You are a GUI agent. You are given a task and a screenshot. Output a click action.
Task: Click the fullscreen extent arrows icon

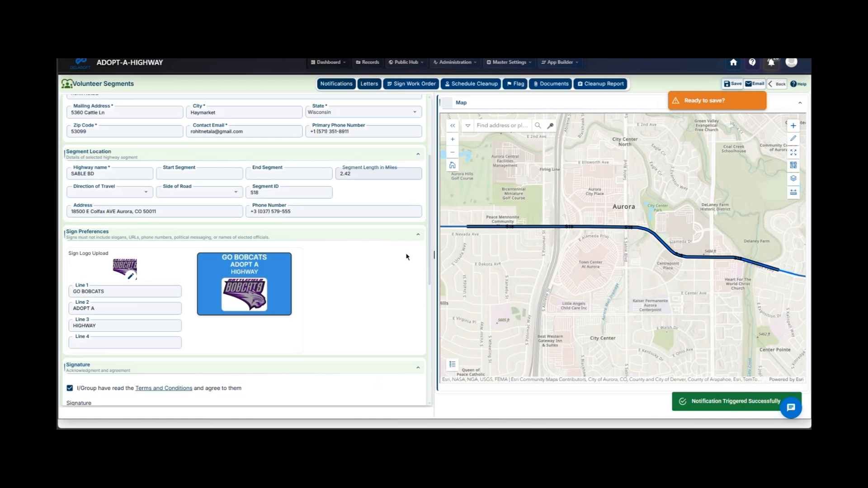coord(793,152)
